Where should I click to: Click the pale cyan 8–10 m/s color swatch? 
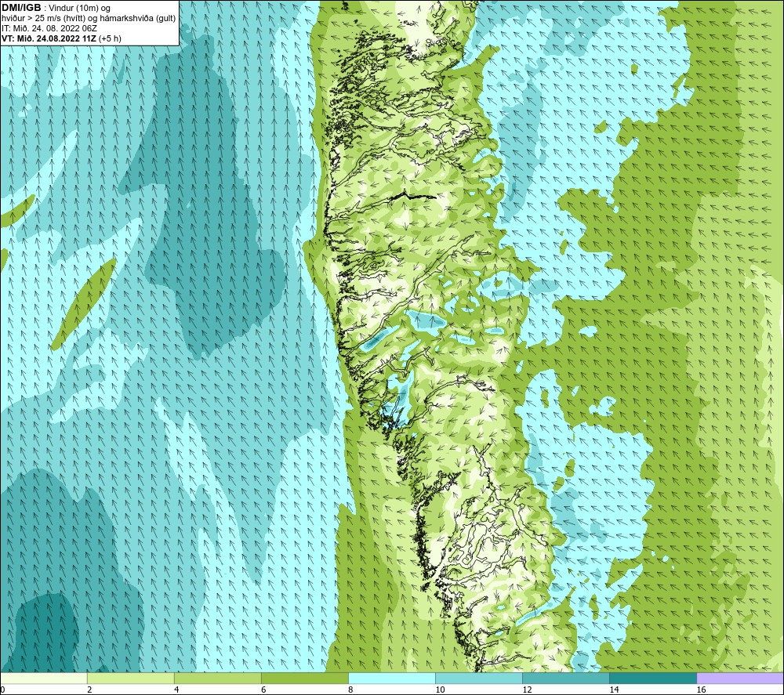pos(392,678)
